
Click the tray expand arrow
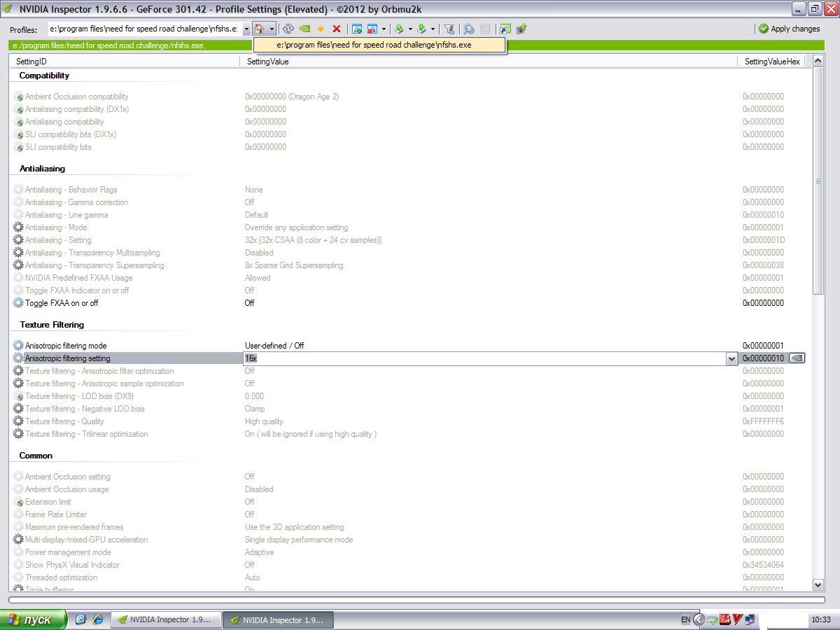pos(699,619)
